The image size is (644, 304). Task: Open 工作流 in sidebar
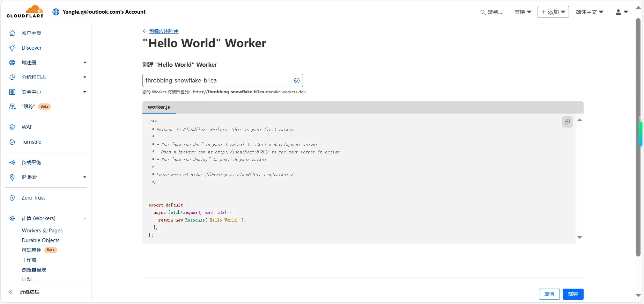(x=29, y=260)
